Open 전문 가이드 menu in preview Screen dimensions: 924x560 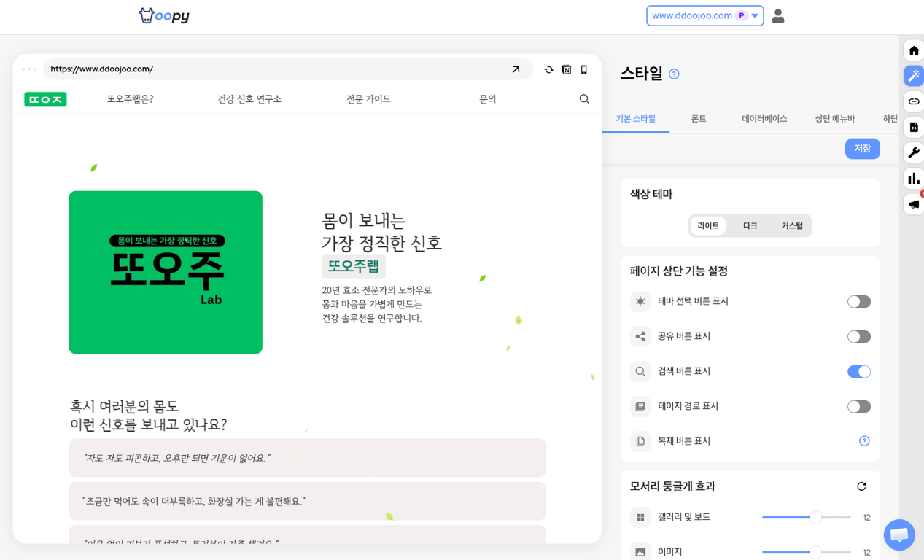(x=368, y=99)
